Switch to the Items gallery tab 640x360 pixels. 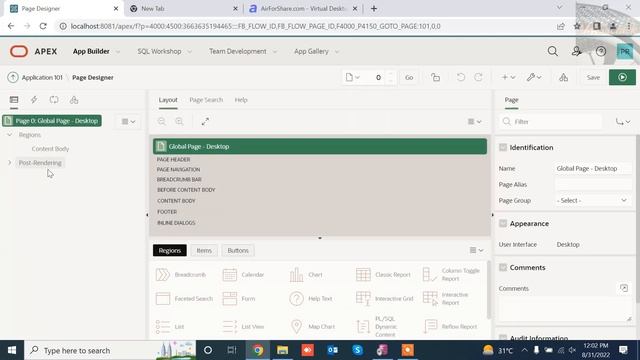204,250
